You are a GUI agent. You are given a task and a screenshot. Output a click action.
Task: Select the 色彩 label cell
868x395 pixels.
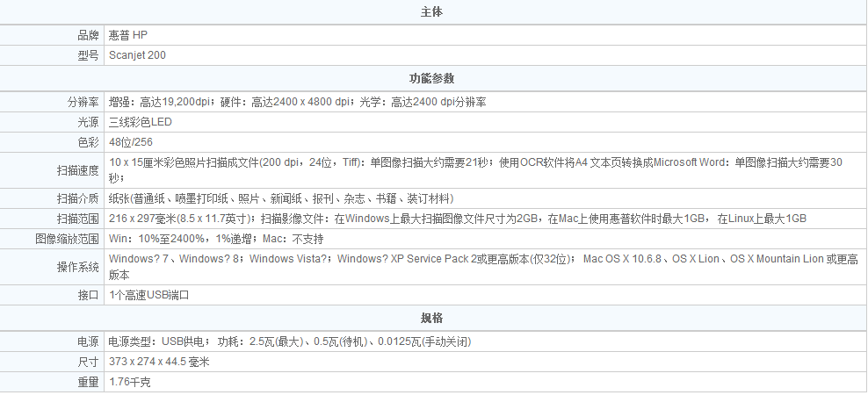(52, 141)
